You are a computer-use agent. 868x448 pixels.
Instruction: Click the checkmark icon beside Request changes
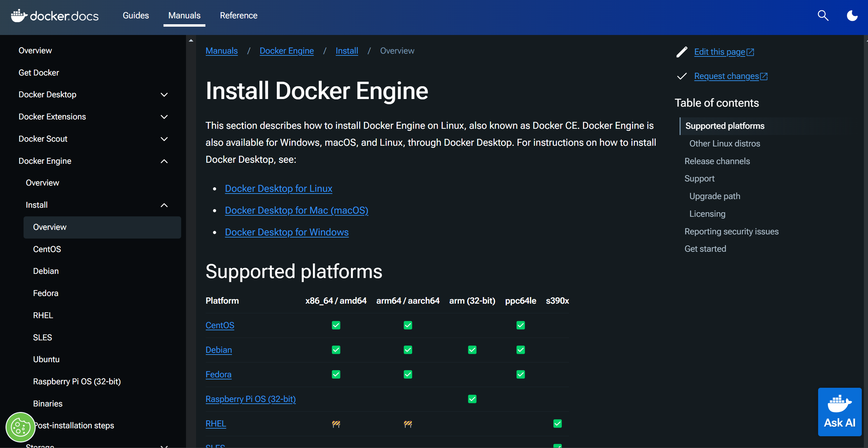pyautogui.click(x=682, y=76)
